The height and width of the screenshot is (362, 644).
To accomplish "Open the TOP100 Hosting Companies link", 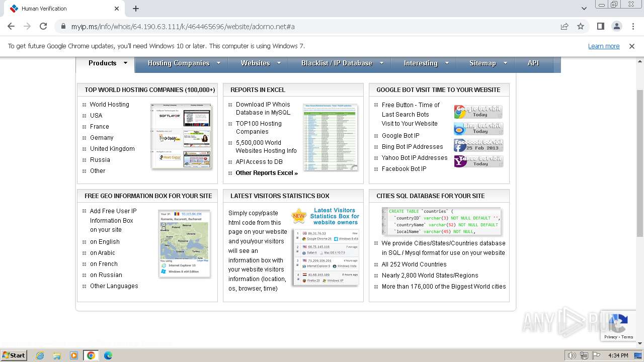I will coord(259,128).
